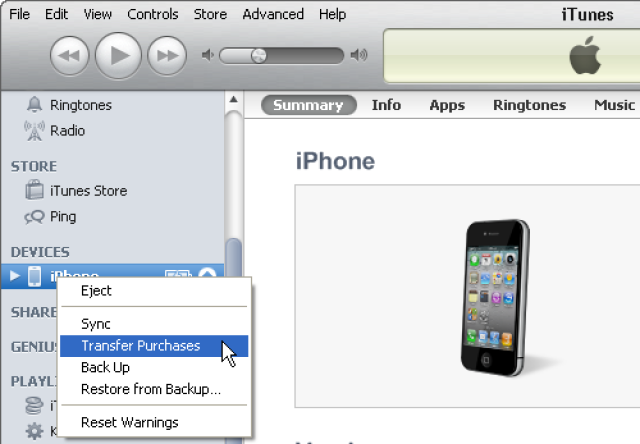Click the sidebar scrollbar thumb
Viewport: 640px width, 444px height.
coord(233,257)
